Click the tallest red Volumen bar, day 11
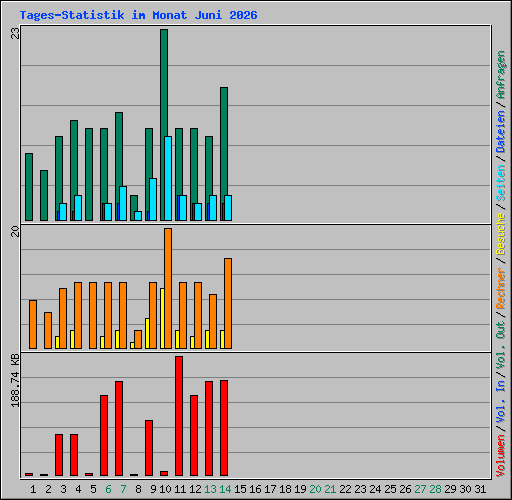The height and width of the screenshot is (500, 512). coord(179,416)
